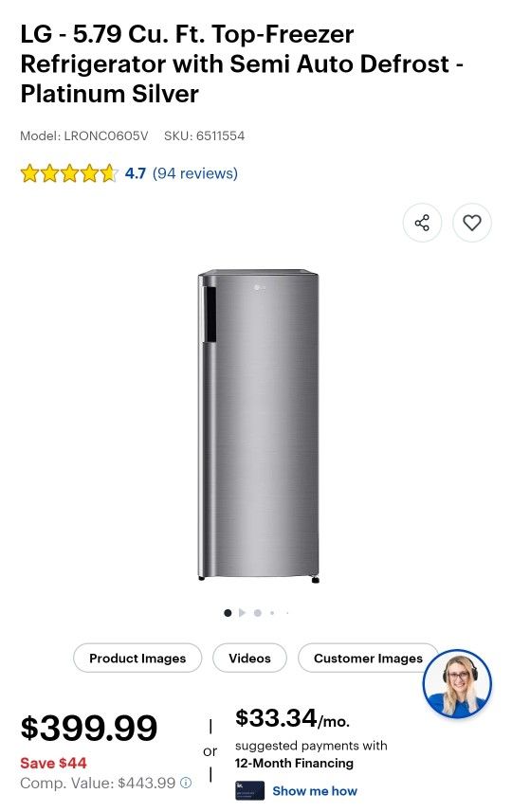The height and width of the screenshot is (812, 512).
Task: Click the star rating icons
Action: [x=69, y=173]
